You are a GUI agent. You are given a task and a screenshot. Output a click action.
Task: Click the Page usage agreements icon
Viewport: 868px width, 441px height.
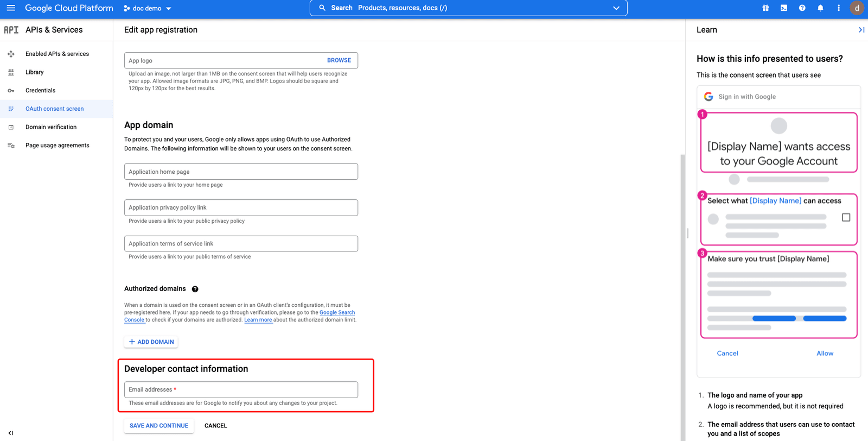coord(11,146)
